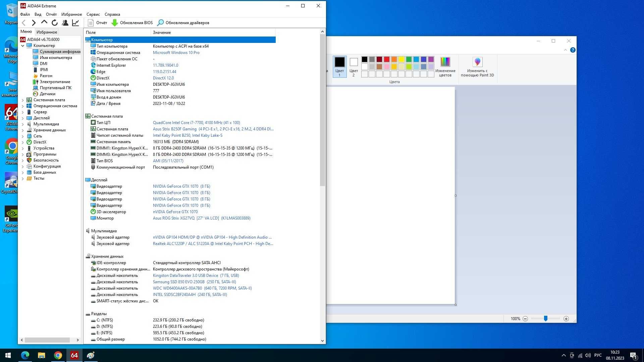Click the Поле column header
644x362 pixels.
click(x=117, y=33)
